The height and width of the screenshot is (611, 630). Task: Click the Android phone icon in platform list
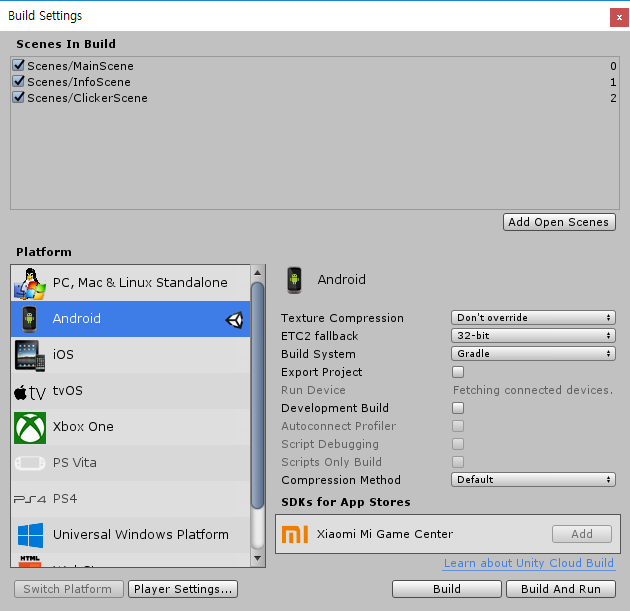tap(29, 319)
